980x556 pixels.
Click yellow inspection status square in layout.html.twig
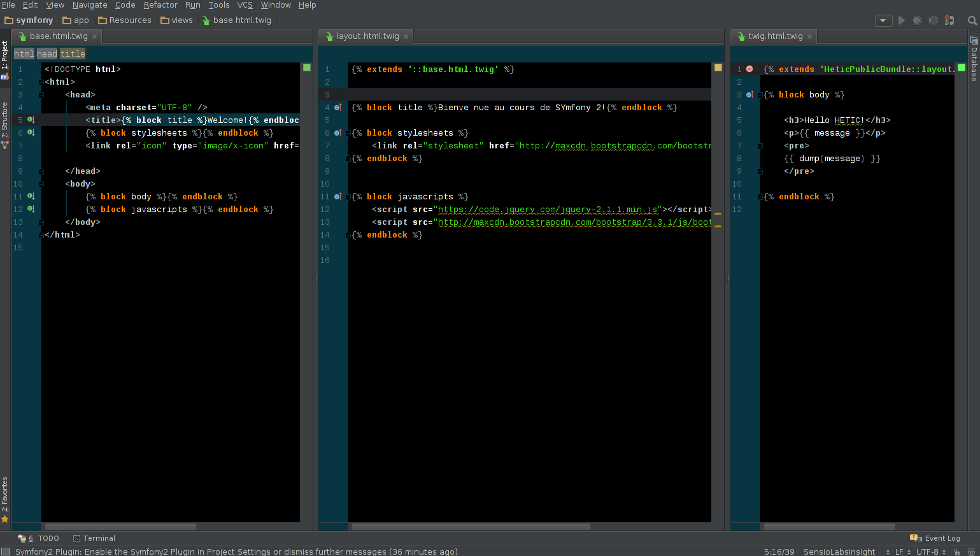coord(718,68)
